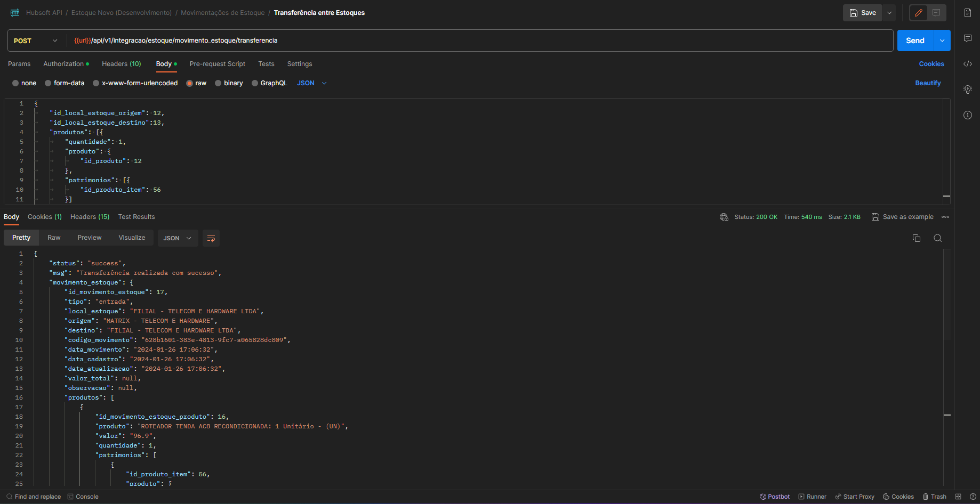The width and height of the screenshot is (980, 504).
Task: Open comments icon in right sidebar
Action: pos(968,38)
